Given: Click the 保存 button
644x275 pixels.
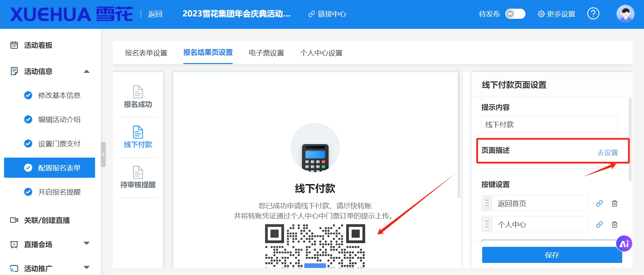Looking at the screenshot, I should coord(552,255).
